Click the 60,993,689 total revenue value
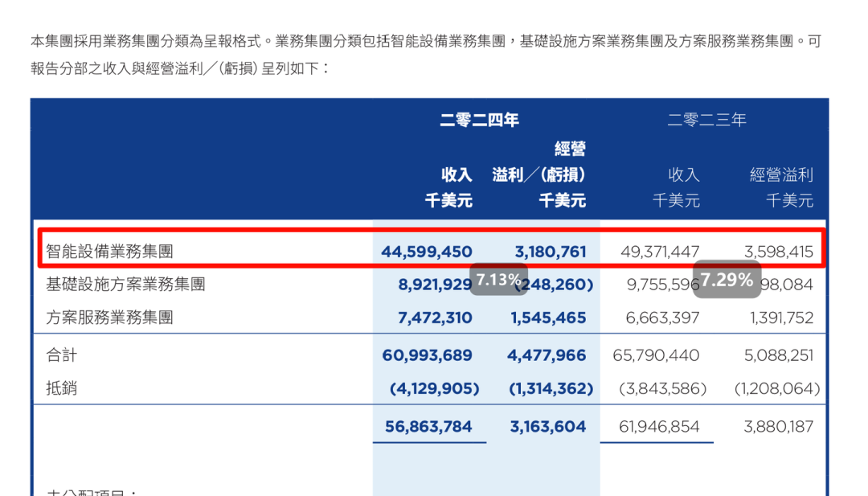 tap(427, 355)
